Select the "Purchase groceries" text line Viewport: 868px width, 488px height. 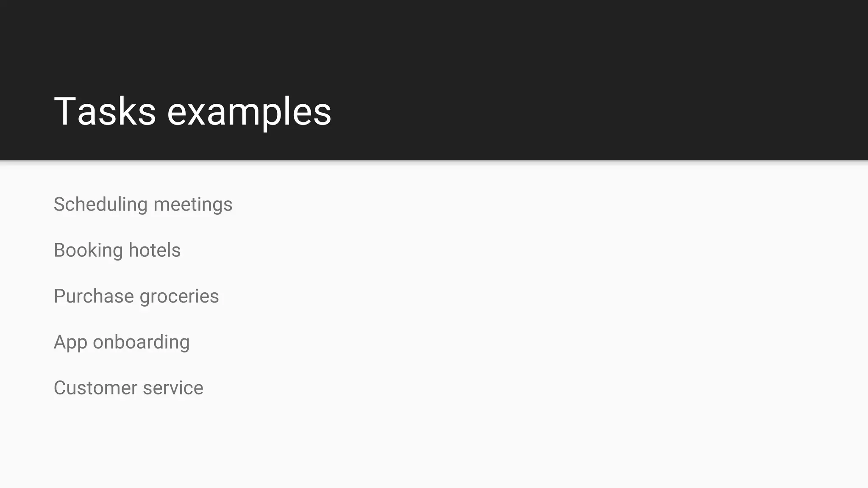136,296
